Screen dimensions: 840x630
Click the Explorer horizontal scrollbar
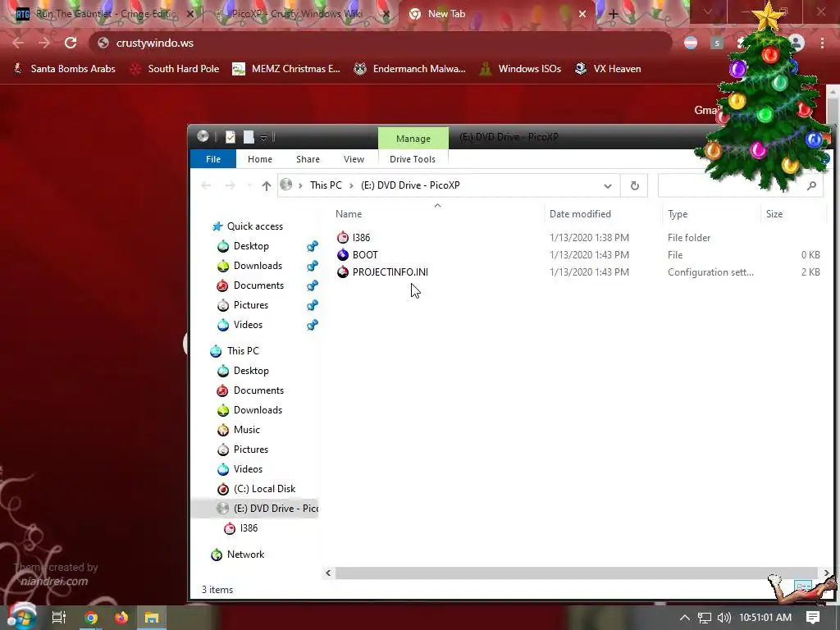[x=577, y=573]
